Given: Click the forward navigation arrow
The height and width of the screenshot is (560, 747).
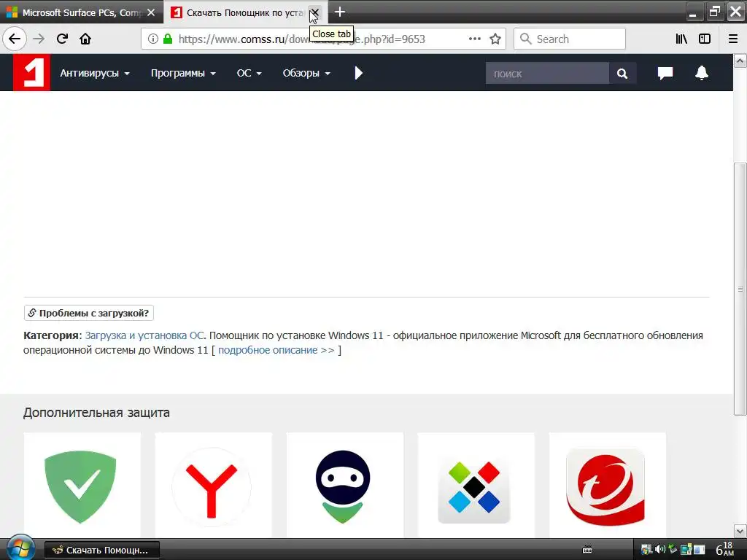Looking at the screenshot, I should [x=39, y=39].
